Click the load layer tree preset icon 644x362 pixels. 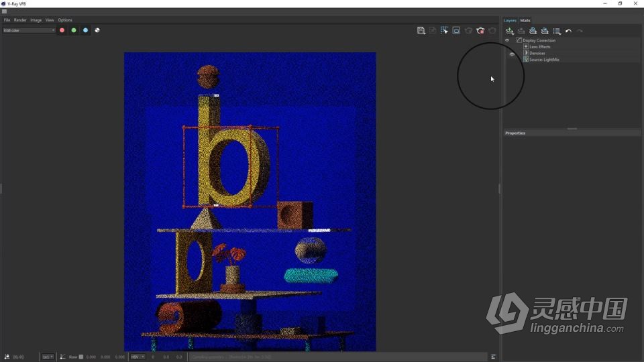[545, 31]
